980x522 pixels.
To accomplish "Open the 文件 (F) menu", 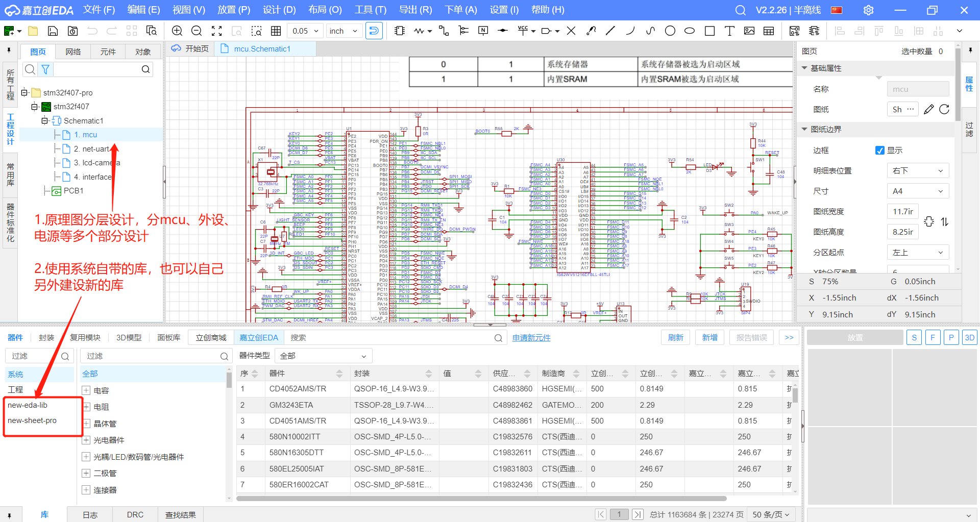I will click(x=99, y=10).
